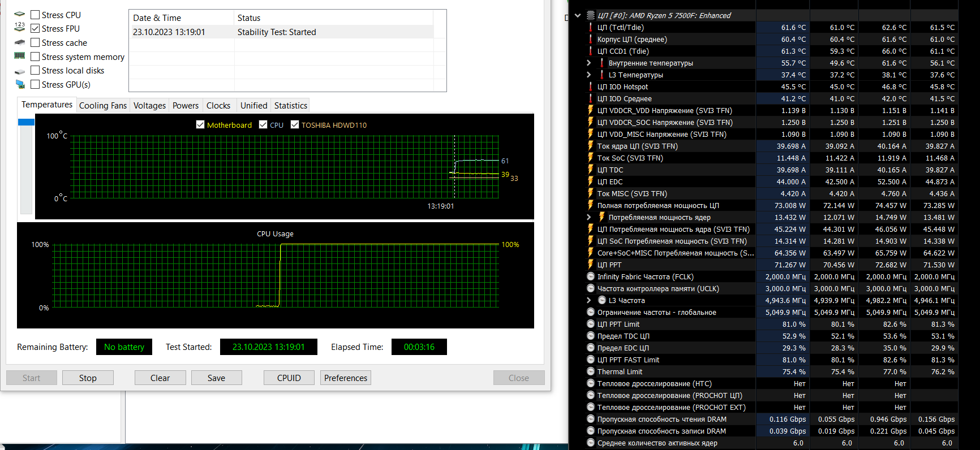Enable the Stress cache checkbox
Viewport: 980px width, 450px height.
35,42
